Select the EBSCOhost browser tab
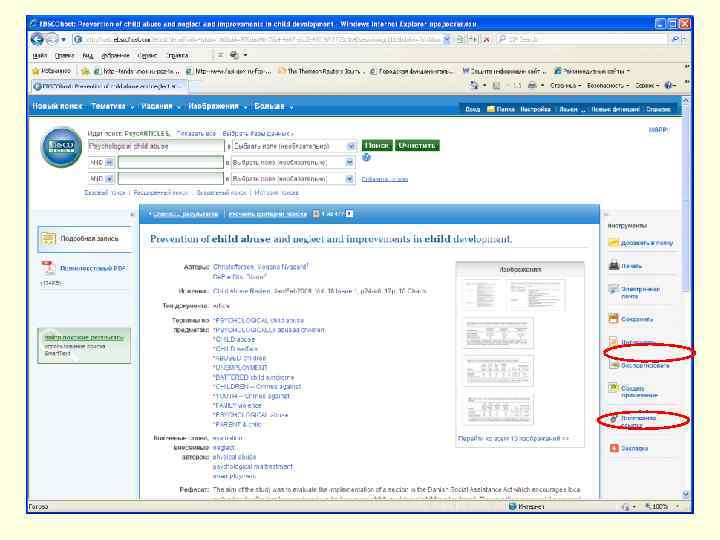720x540 pixels. [x=109, y=86]
